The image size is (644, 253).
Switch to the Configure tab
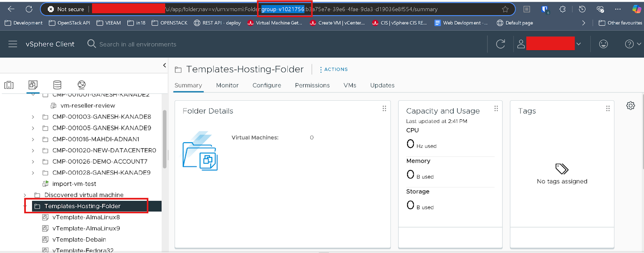(x=267, y=85)
